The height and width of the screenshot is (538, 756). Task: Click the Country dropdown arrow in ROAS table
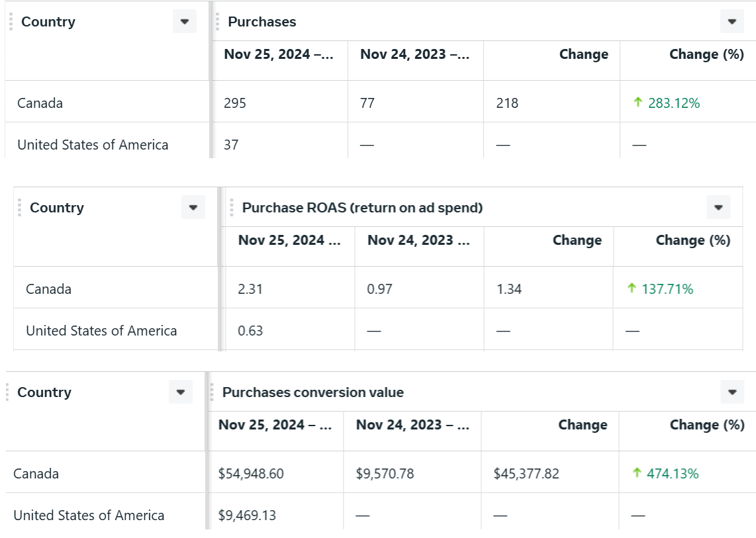click(x=193, y=207)
